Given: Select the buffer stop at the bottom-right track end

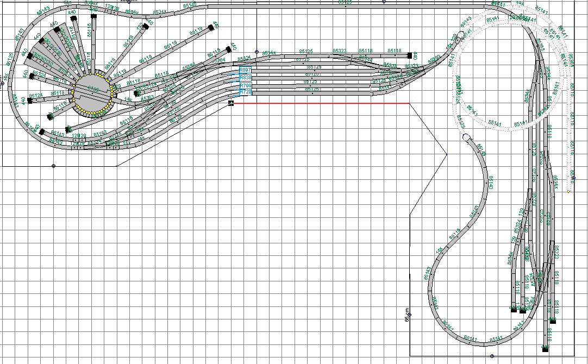Looking at the screenshot, I should 545,348.
